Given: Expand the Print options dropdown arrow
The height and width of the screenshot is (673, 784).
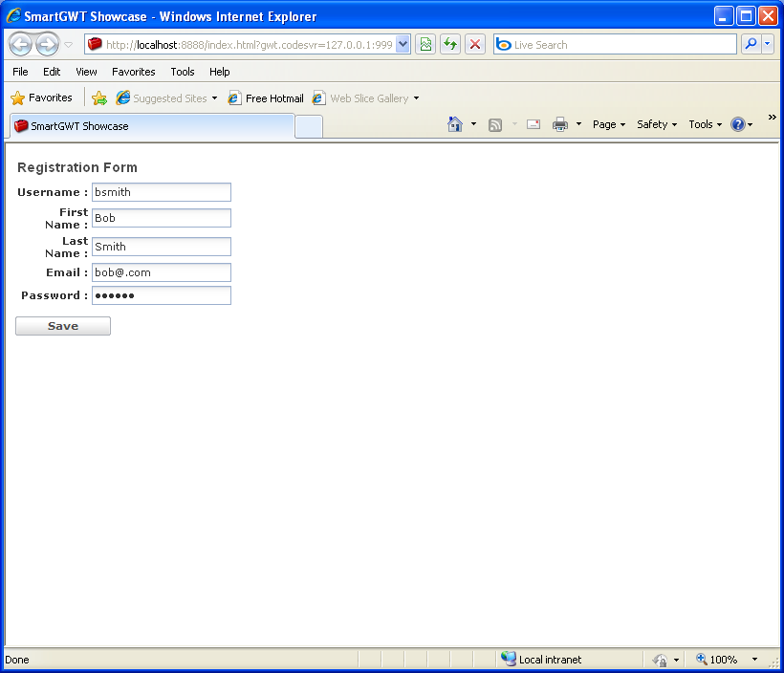Looking at the screenshot, I should 578,124.
